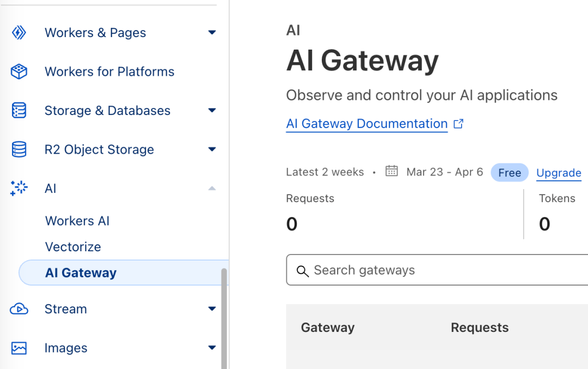Viewport: 588px width, 369px height.
Task: Focus the Search gateways field
Action: 437,270
